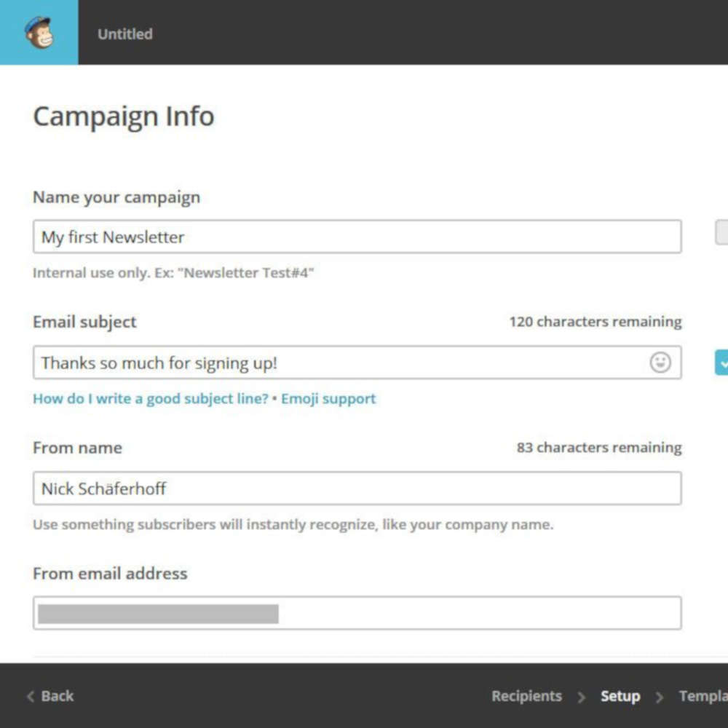Click the Emoji support link
This screenshot has height=728, width=728.
328,398
